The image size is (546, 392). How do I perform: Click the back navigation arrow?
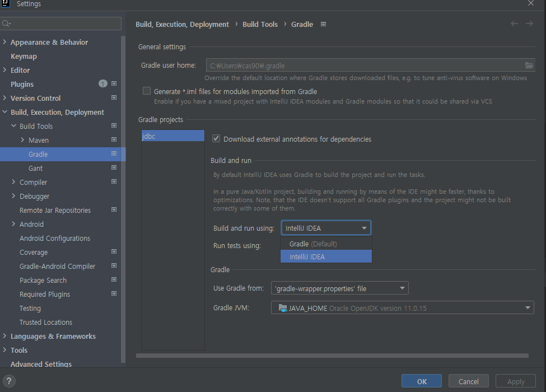tap(514, 24)
